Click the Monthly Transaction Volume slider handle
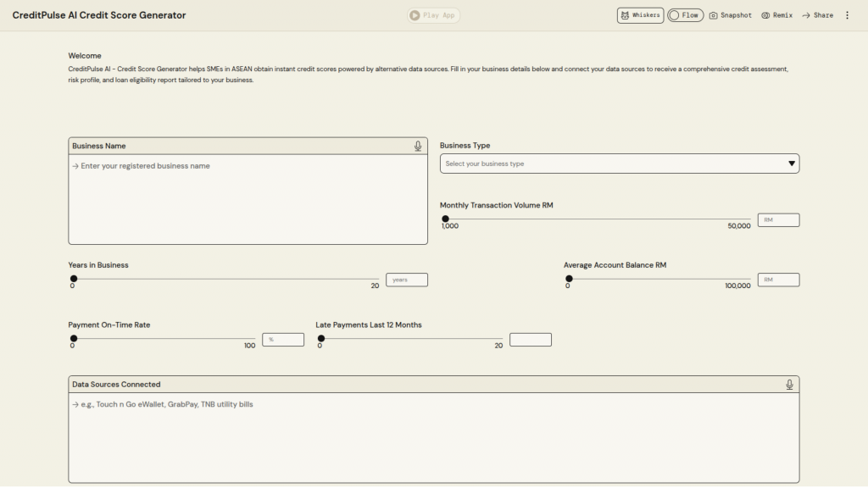The width and height of the screenshot is (868, 488). point(446,219)
